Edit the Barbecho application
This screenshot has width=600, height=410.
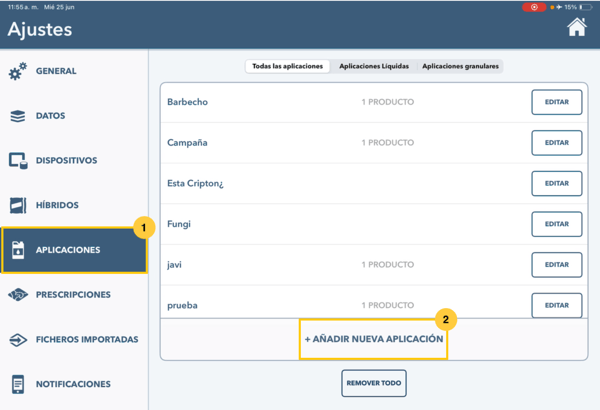click(557, 102)
